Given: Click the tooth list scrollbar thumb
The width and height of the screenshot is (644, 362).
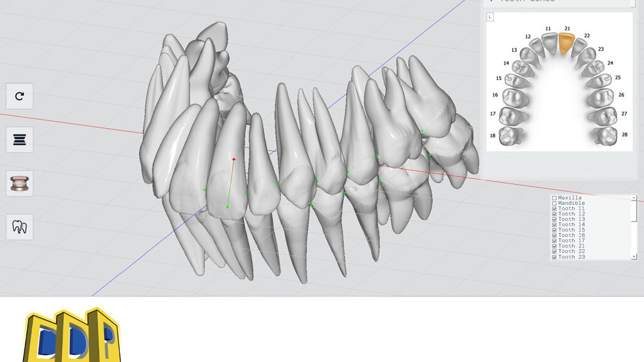Looking at the screenshot, I should tap(634, 211).
